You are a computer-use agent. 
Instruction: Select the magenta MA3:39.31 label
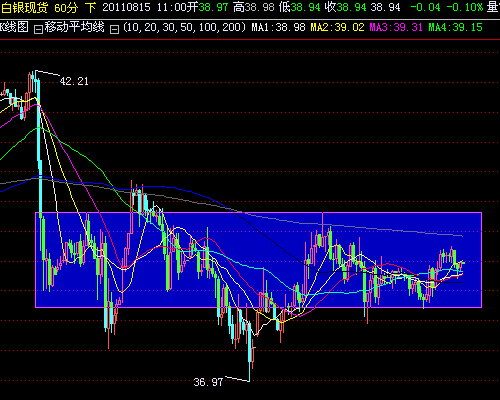(x=396, y=27)
